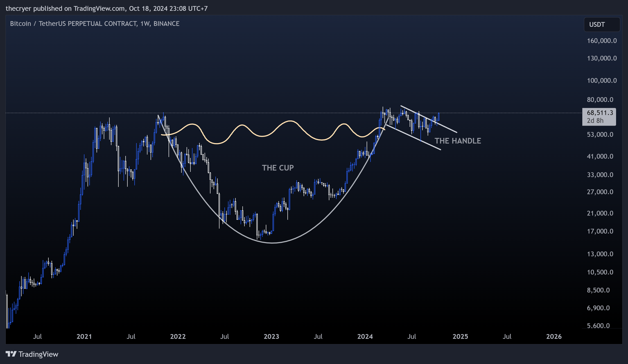Select THE CUP annotation text
This screenshot has width=628, height=364.
pos(278,168)
